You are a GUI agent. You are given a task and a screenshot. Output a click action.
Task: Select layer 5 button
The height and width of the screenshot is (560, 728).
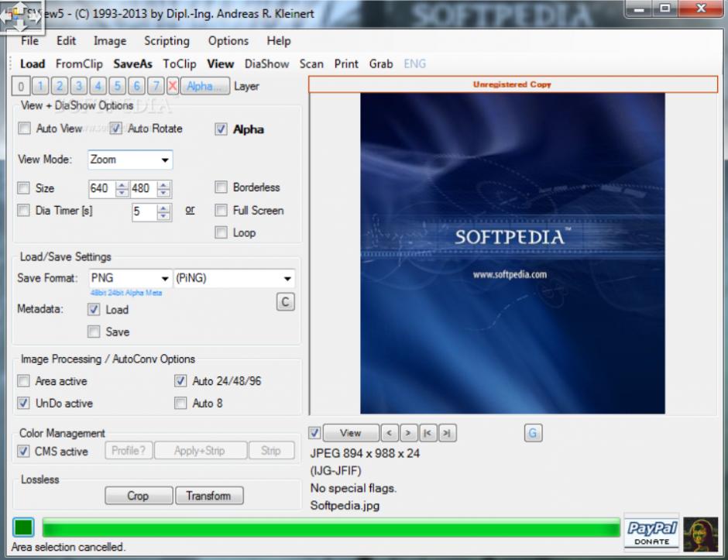tap(118, 86)
